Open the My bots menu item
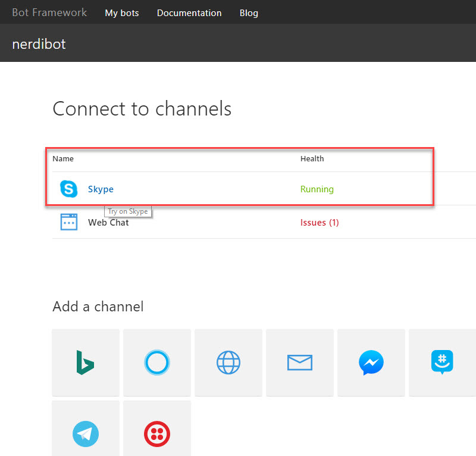 pyautogui.click(x=122, y=13)
